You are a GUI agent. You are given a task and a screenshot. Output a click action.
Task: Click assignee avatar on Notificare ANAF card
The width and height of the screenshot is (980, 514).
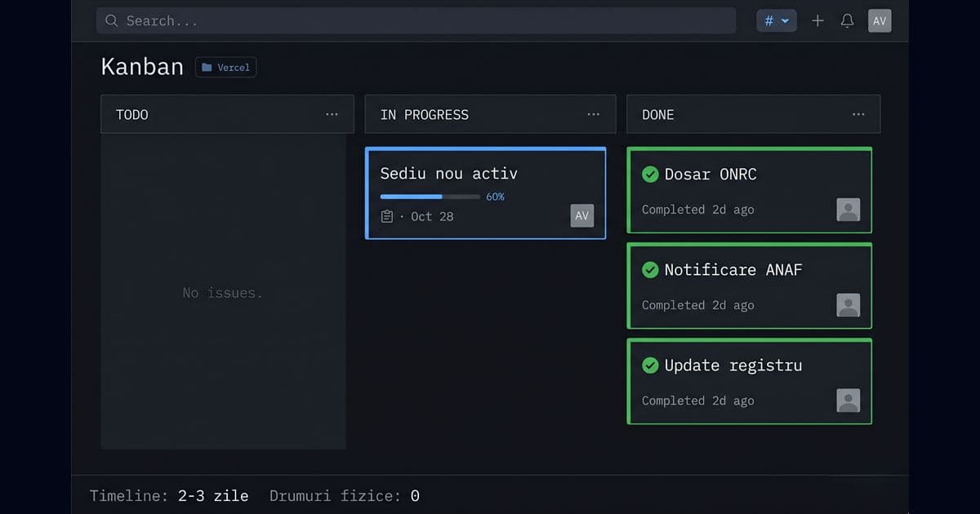click(849, 305)
